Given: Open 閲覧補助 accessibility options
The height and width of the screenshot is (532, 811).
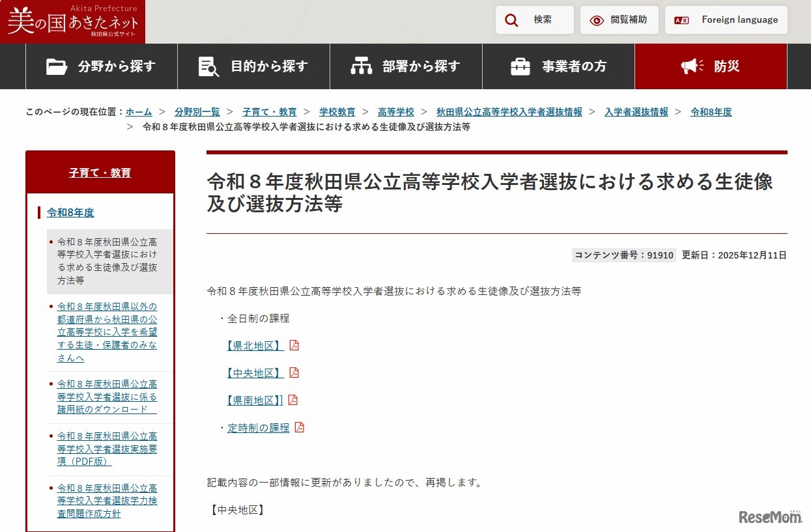Looking at the screenshot, I should (x=619, y=20).
